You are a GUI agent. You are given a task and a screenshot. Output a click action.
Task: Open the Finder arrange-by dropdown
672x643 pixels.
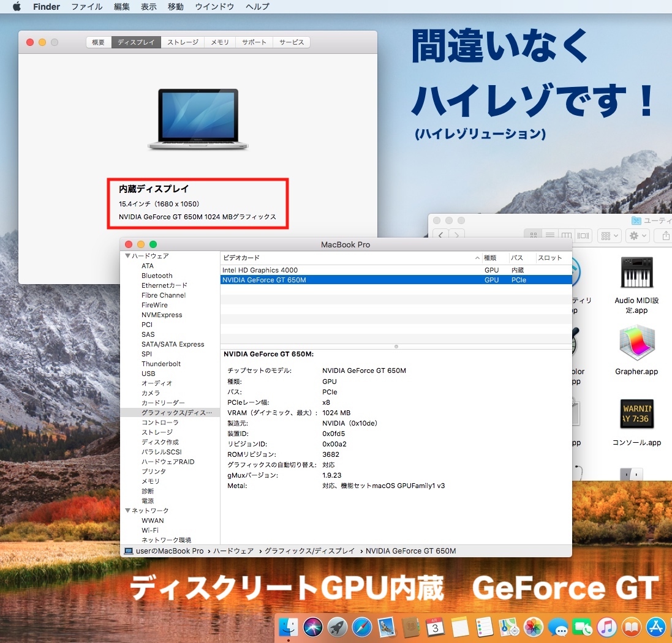610,235
